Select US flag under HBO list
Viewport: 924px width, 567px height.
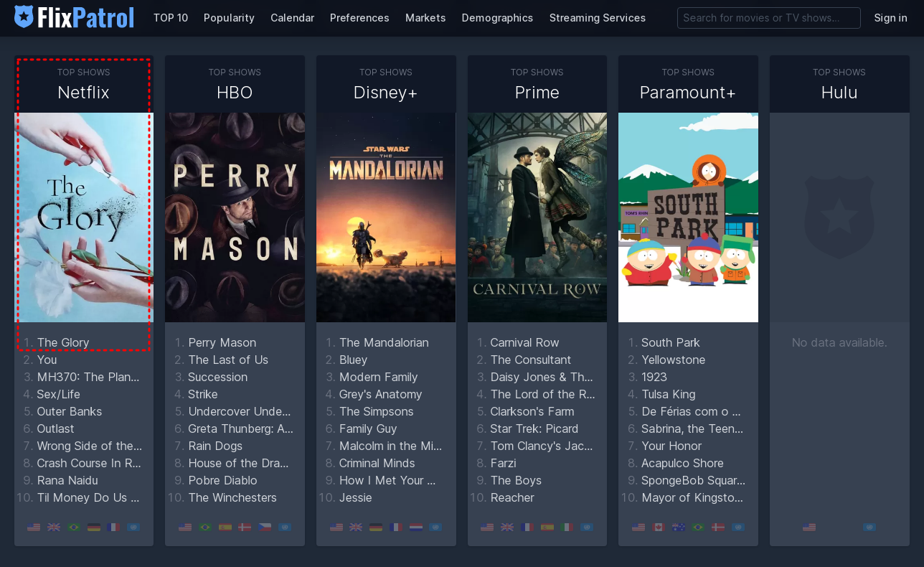(x=185, y=528)
